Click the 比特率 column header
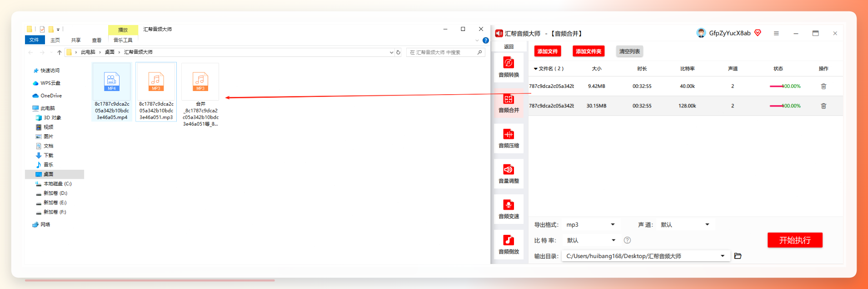 (x=687, y=69)
